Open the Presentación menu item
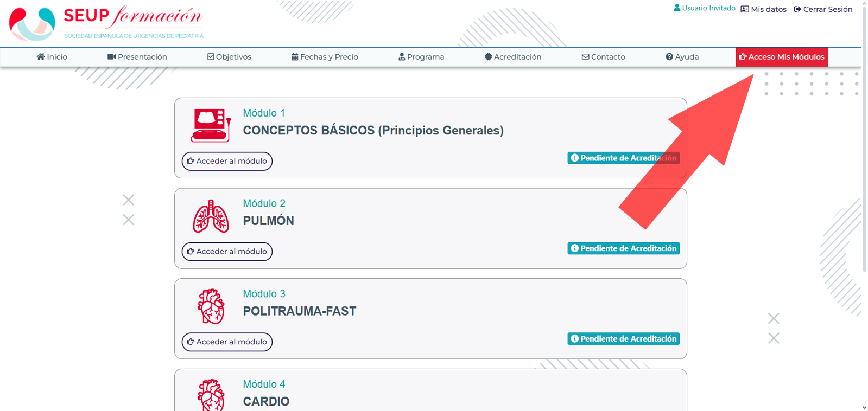This screenshot has width=868, height=411. pos(137,57)
